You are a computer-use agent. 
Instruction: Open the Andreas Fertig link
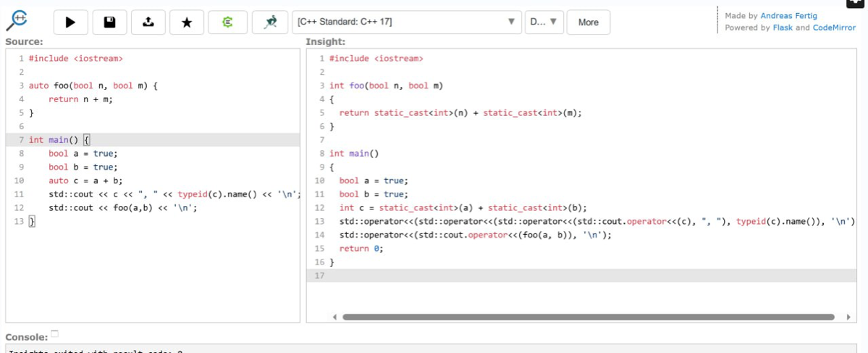[788, 16]
